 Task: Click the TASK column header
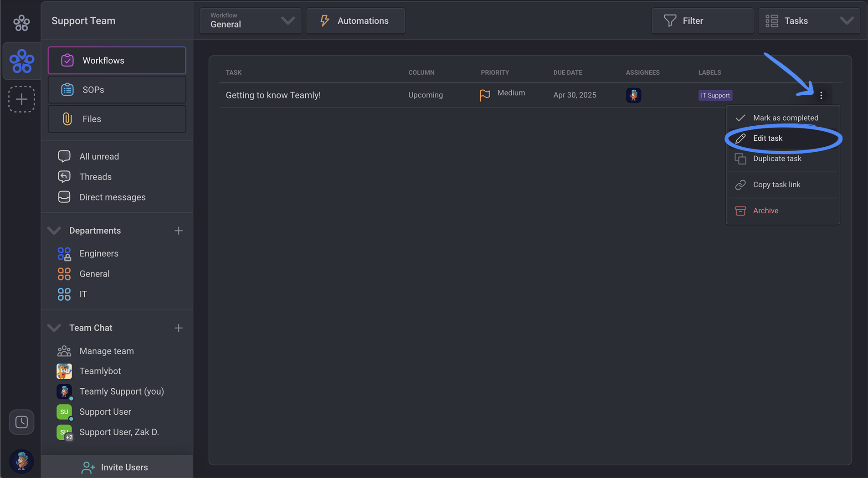[x=234, y=72]
